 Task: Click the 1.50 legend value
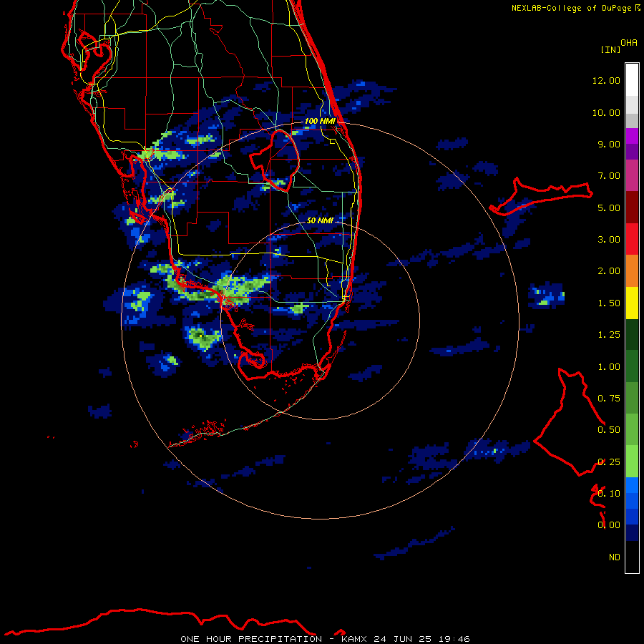click(609, 303)
